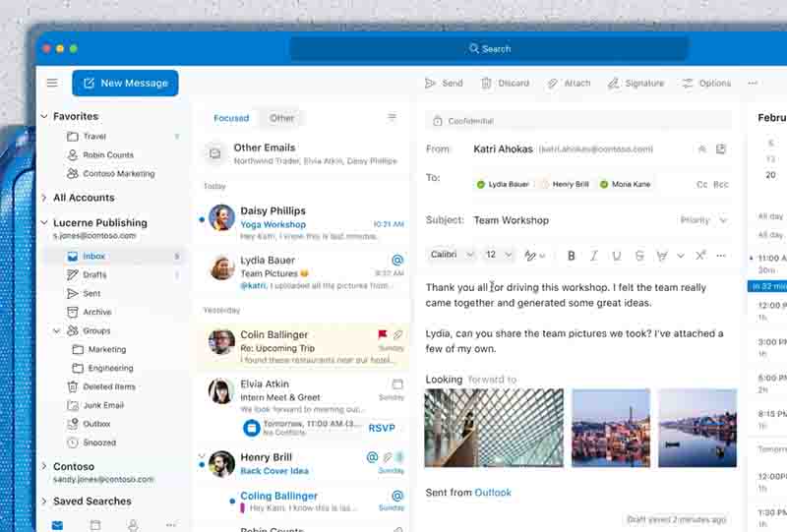Screen dimensions: 787x532
Task: Open the Options toolbar item
Action: pyautogui.click(x=706, y=83)
